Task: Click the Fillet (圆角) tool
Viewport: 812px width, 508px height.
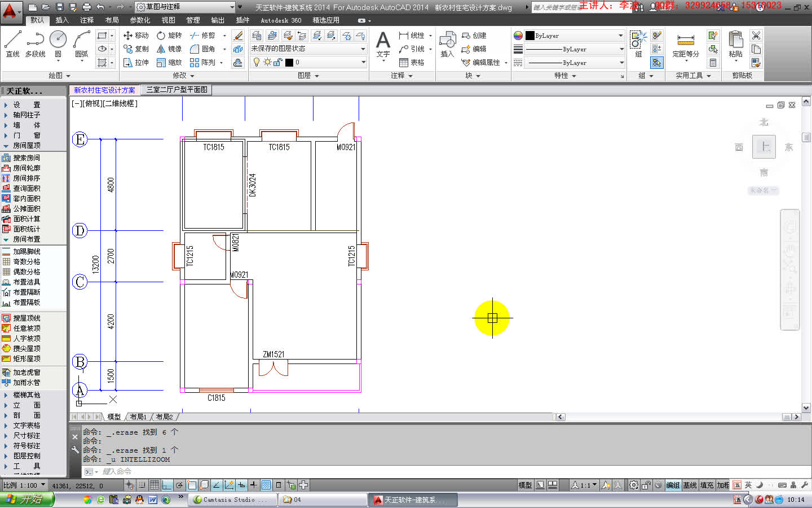Action: [x=202, y=49]
